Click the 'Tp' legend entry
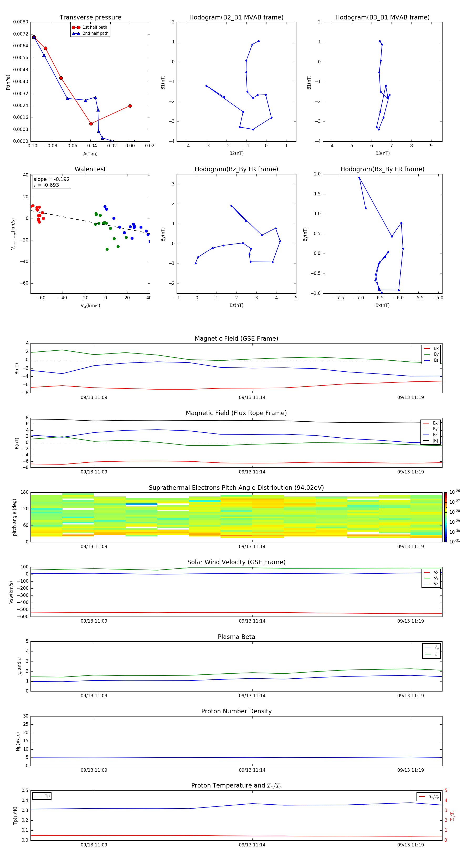473x868 pixels. pos(42,796)
